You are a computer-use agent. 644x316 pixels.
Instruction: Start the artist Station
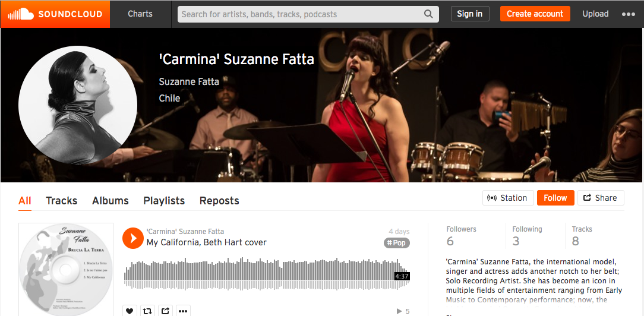pos(508,198)
